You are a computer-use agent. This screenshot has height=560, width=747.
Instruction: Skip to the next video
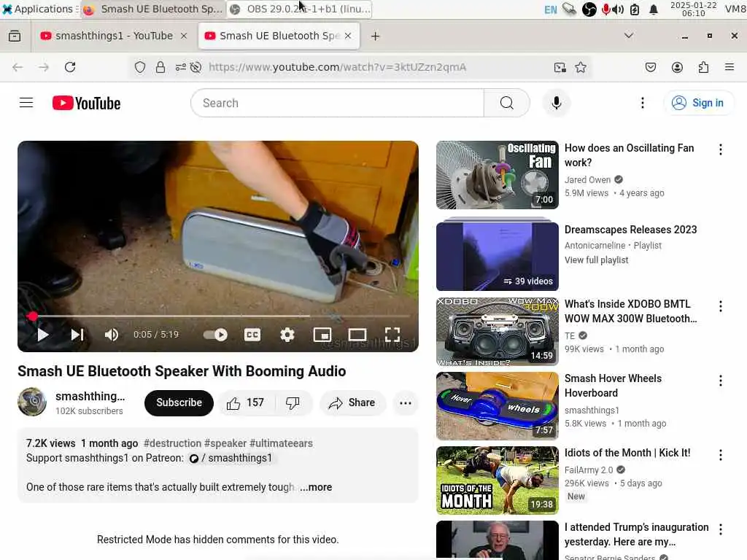tap(77, 335)
